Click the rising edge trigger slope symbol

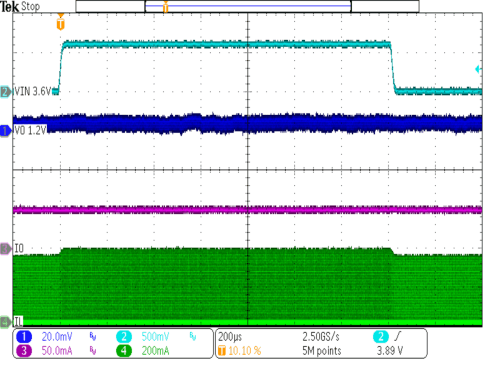[x=398, y=337]
